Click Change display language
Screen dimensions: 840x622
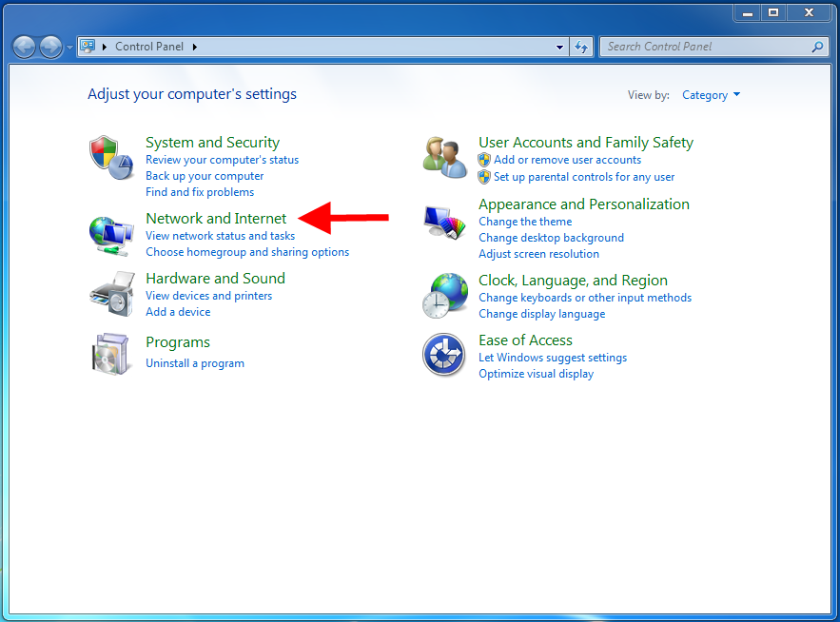pos(541,314)
